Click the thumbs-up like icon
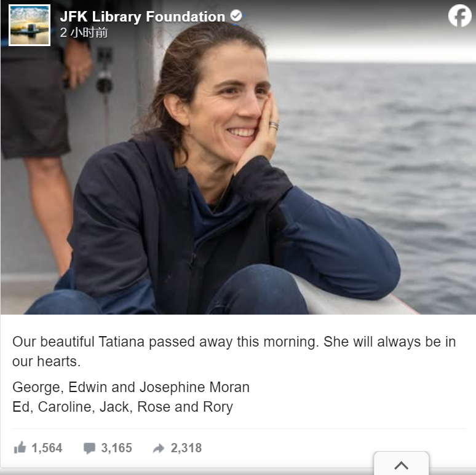Screen dimensions: 476x475 coord(20,448)
